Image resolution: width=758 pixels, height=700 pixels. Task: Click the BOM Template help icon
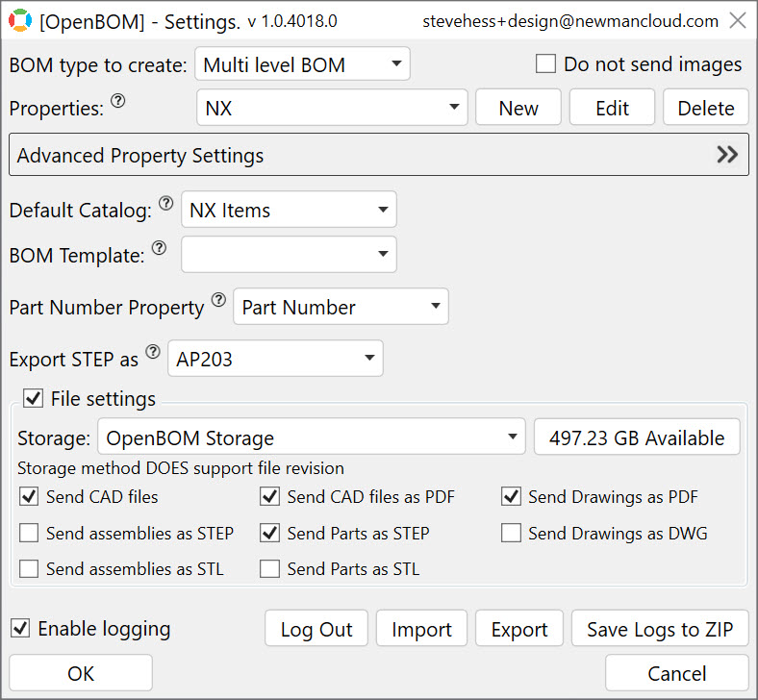click(x=159, y=248)
